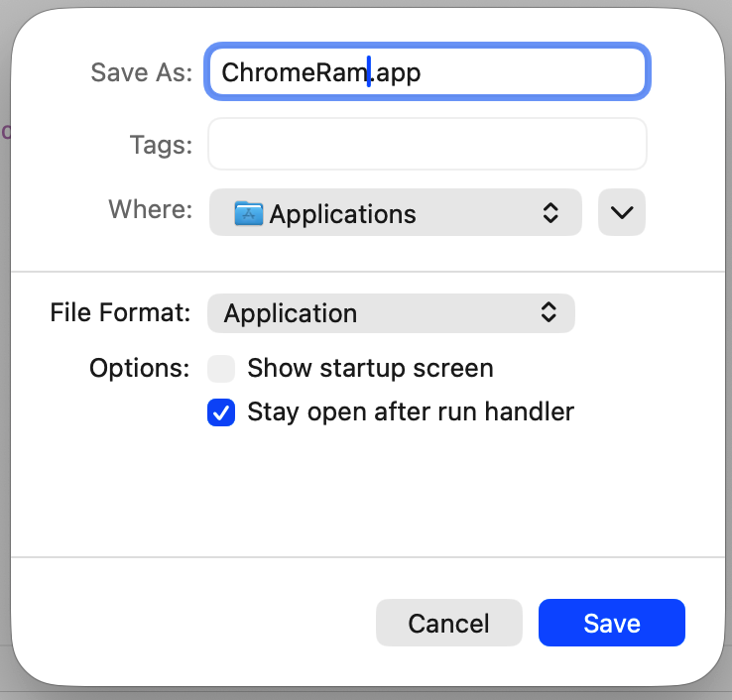Click the Stay open after run handler label
732x700 pixels.
point(411,412)
